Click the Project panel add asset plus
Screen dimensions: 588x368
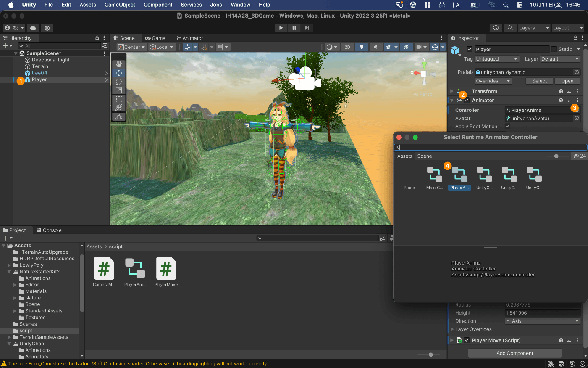[x=7, y=238]
